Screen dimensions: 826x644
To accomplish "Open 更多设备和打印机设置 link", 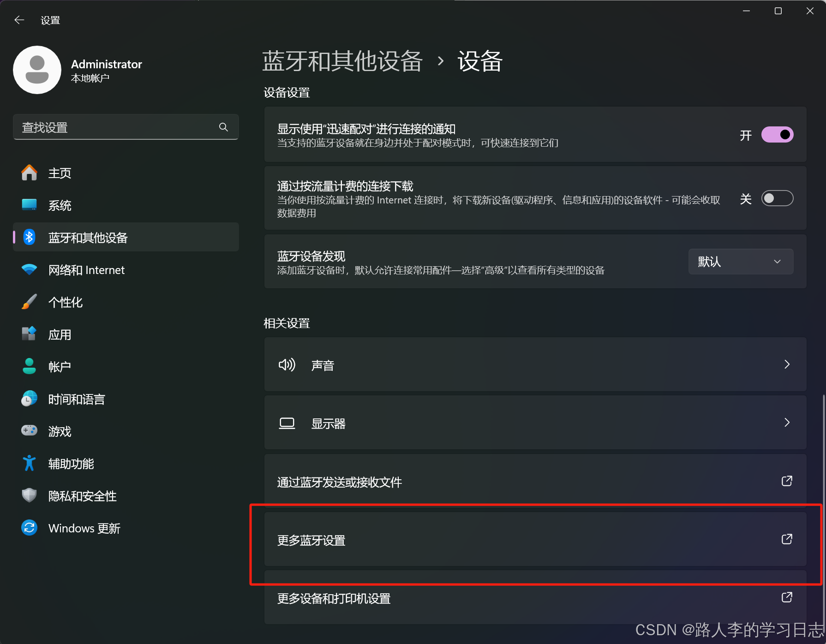I will (x=535, y=598).
